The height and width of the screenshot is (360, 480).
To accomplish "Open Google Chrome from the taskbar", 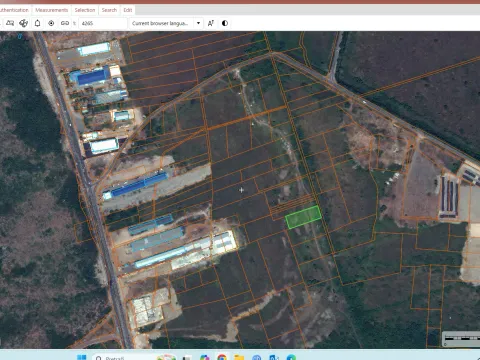I will [x=222, y=358].
